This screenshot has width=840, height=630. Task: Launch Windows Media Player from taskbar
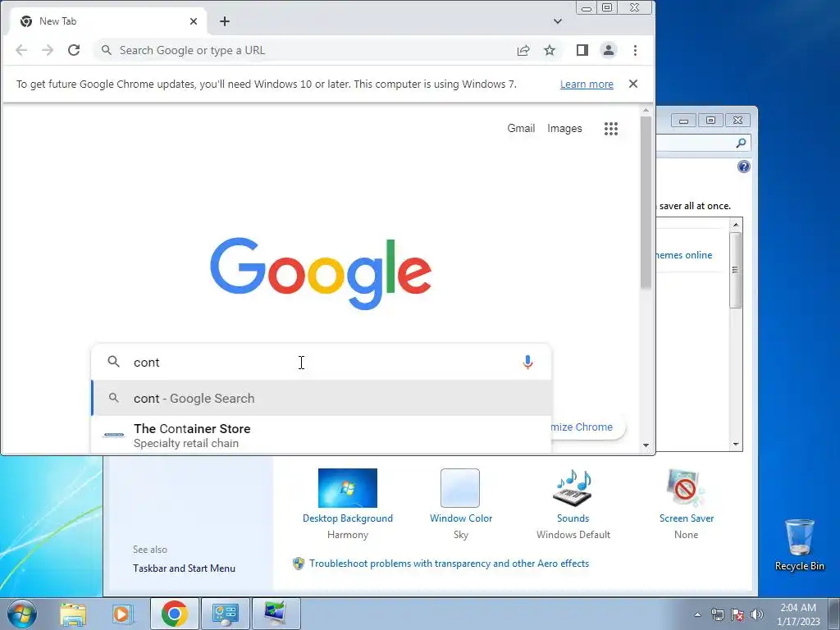tap(123, 614)
